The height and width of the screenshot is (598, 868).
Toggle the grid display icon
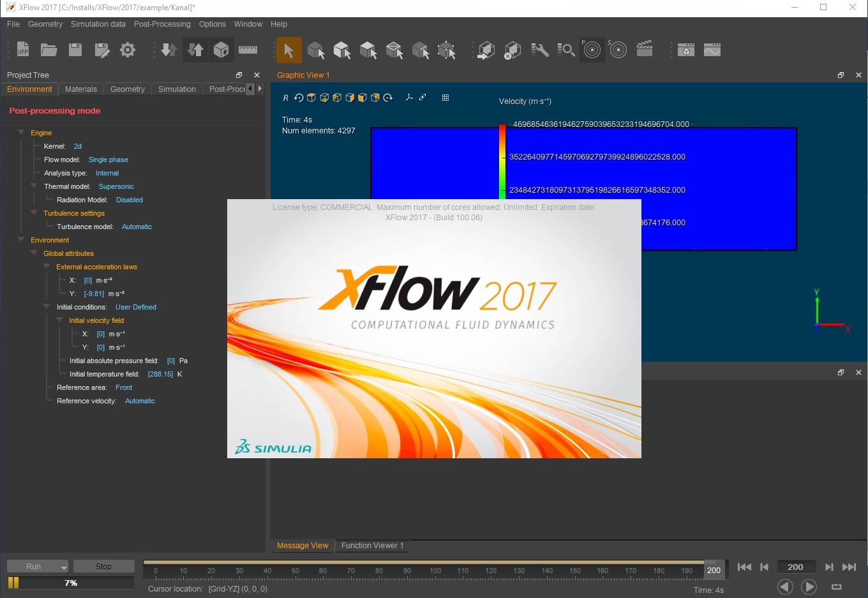click(x=445, y=98)
